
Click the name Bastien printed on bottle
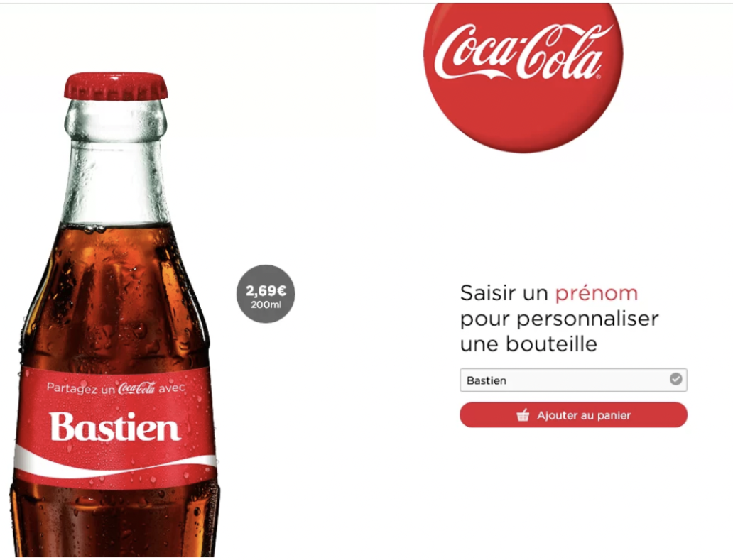point(115,427)
